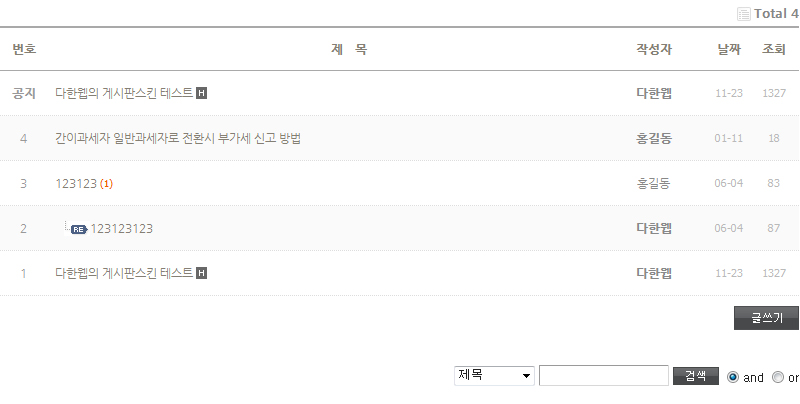Click the RE reply icon on post 2
Image resolution: width=800 pixels, height=404 pixels.
pos(79,229)
